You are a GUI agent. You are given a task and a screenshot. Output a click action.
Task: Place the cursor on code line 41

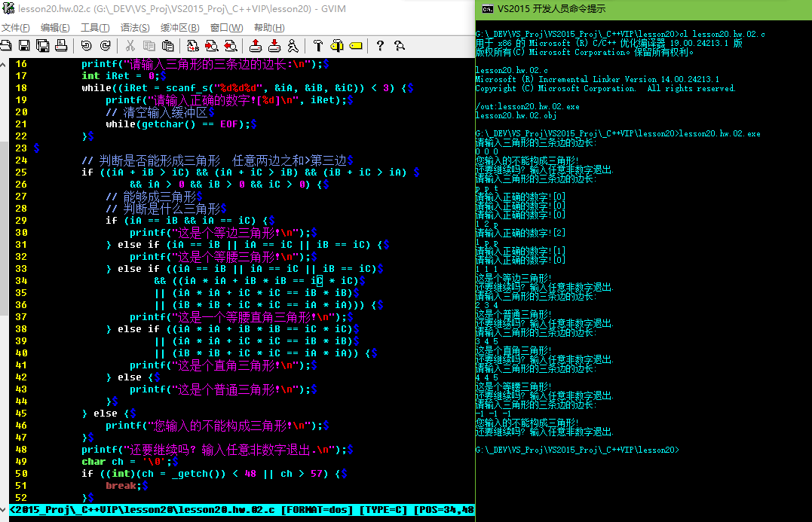tap(226, 365)
